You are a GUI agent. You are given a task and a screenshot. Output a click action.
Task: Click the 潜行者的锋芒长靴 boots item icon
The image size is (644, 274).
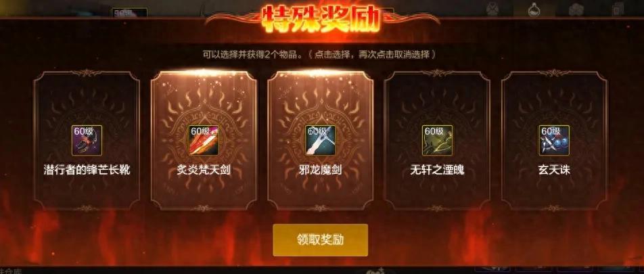pos(87,140)
